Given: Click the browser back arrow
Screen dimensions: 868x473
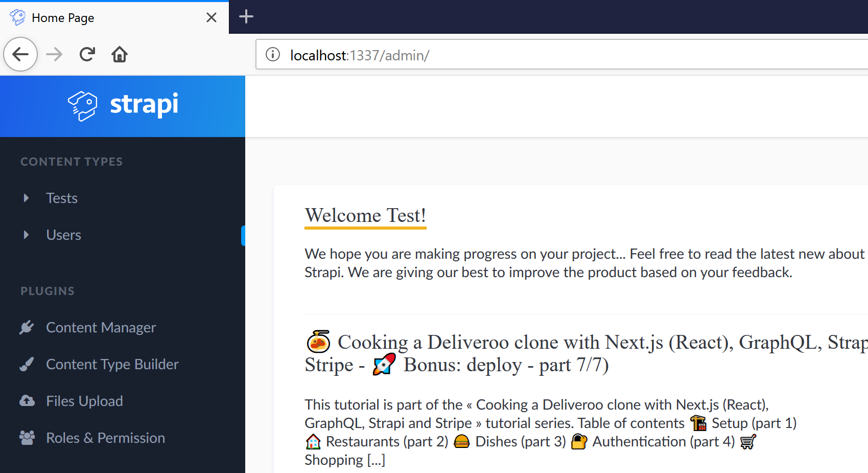Looking at the screenshot, I should [x=20, y=54].
